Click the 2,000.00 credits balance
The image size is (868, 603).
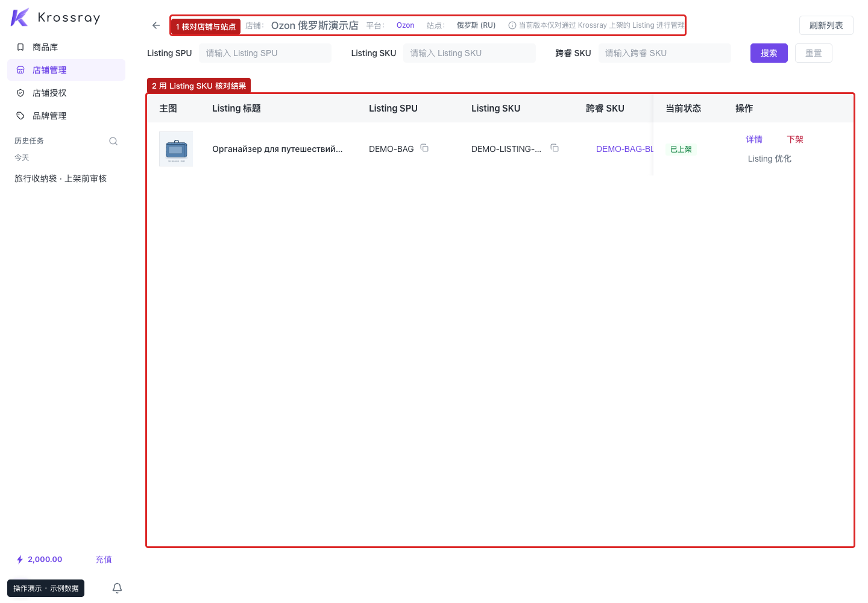[45, 560]
